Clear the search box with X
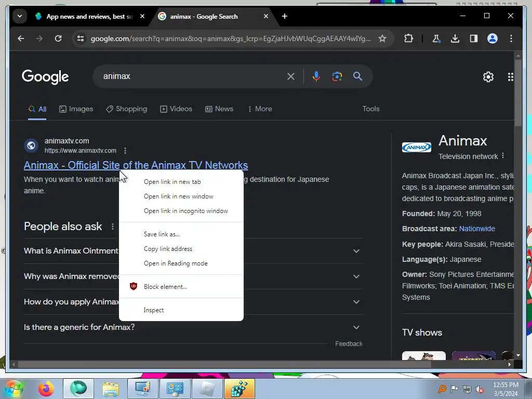 pos(291,76)
